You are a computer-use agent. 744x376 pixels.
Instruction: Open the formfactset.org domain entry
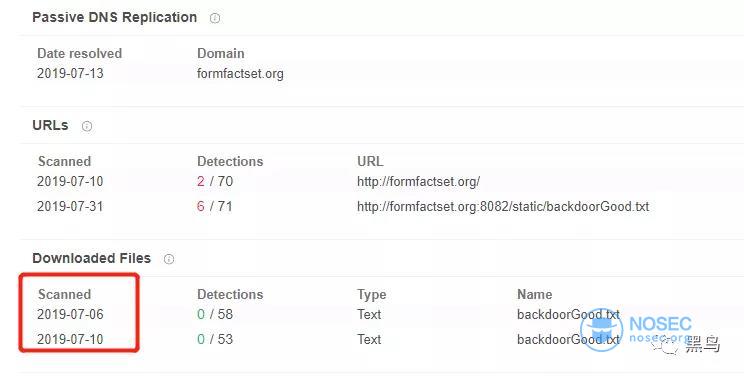[x=240, y=74]
